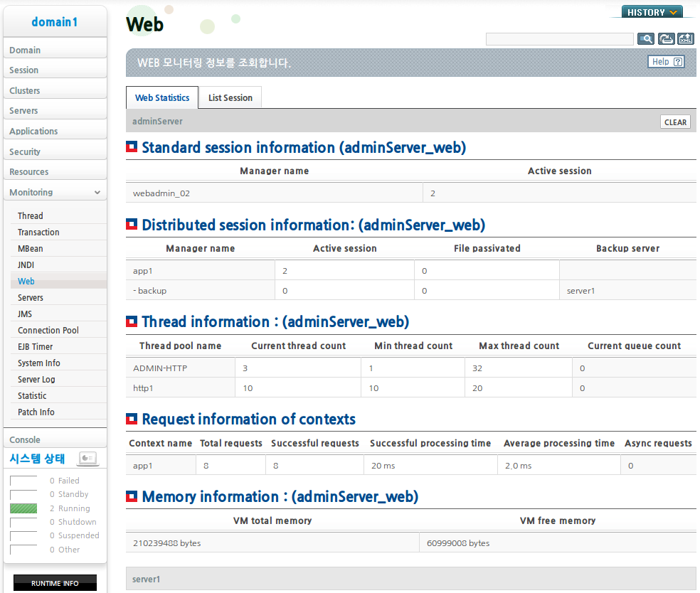Open the Console menu item
This screenshot has height=593, width=700.
coord(55,439)
